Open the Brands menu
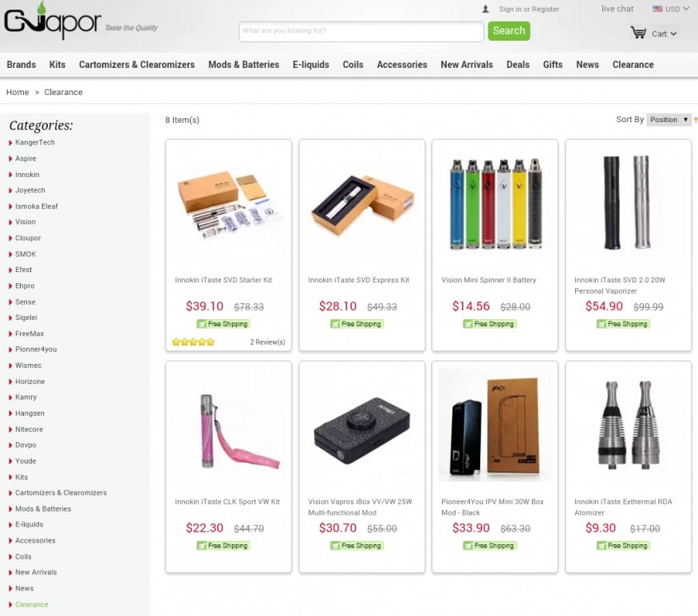The image size is (698, 616). click(22, 65)
